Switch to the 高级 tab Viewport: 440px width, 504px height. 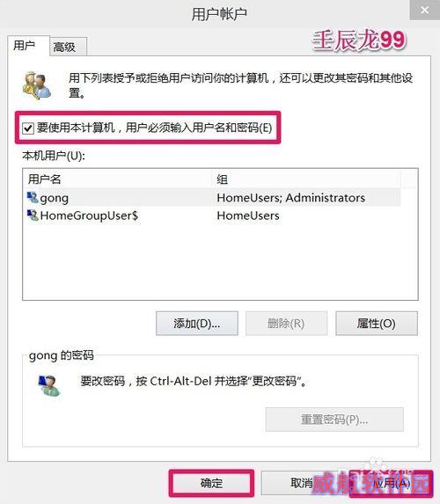pos(68,47)
